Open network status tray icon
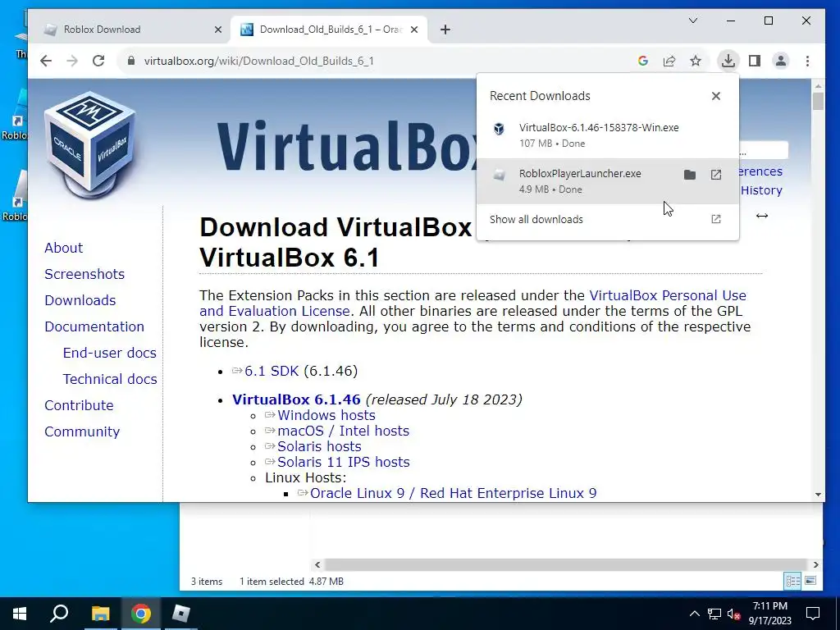This screenshot has height=630, width=840. coord(714,614)
